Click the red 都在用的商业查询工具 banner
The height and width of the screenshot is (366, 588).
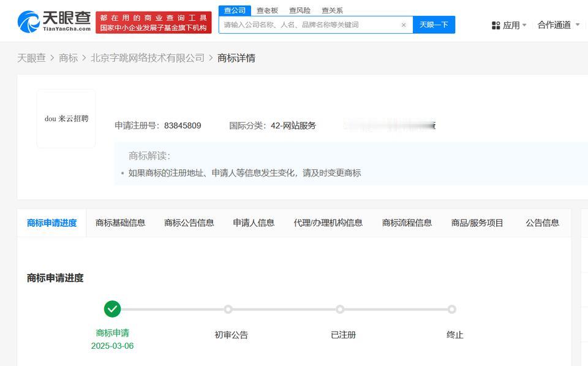pyautogui.click(x=154, y=23)
